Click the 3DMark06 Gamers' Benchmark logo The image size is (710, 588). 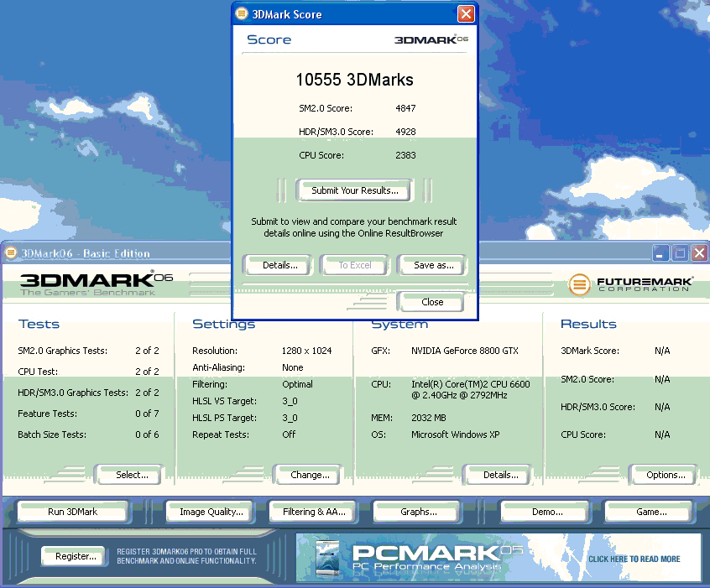(96, 284)
